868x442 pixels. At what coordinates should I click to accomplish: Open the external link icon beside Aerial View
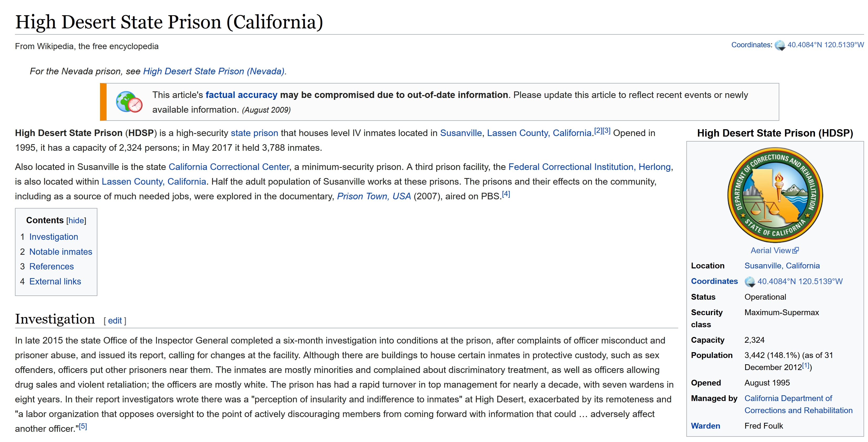pos(796,250)
